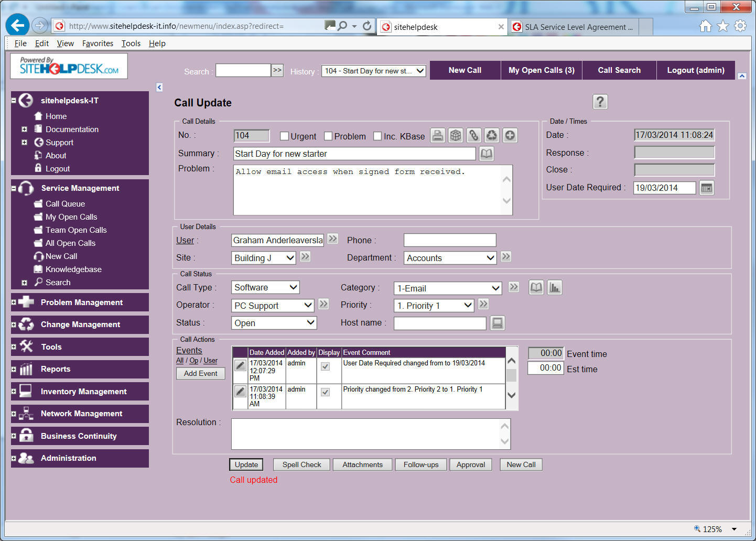Viewport: 756px width, 541px height.
Task: Expand the Documentation tree item
Action: point(24,129)
